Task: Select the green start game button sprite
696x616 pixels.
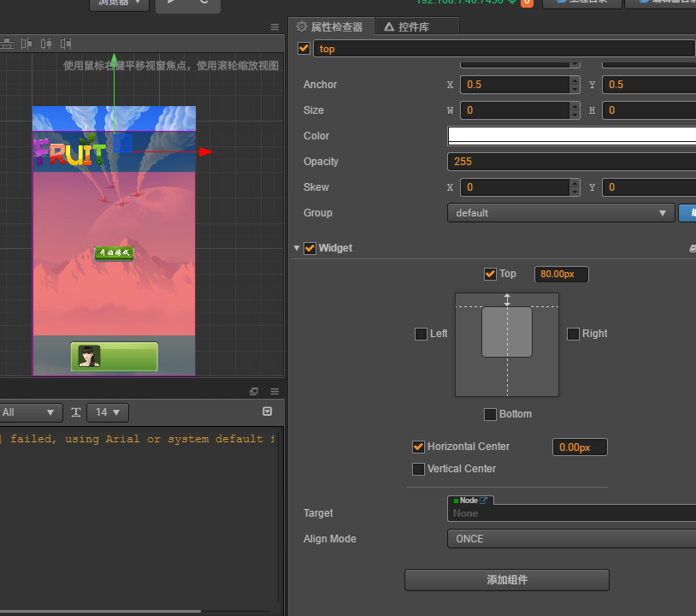Action: (x=114, y=253)
